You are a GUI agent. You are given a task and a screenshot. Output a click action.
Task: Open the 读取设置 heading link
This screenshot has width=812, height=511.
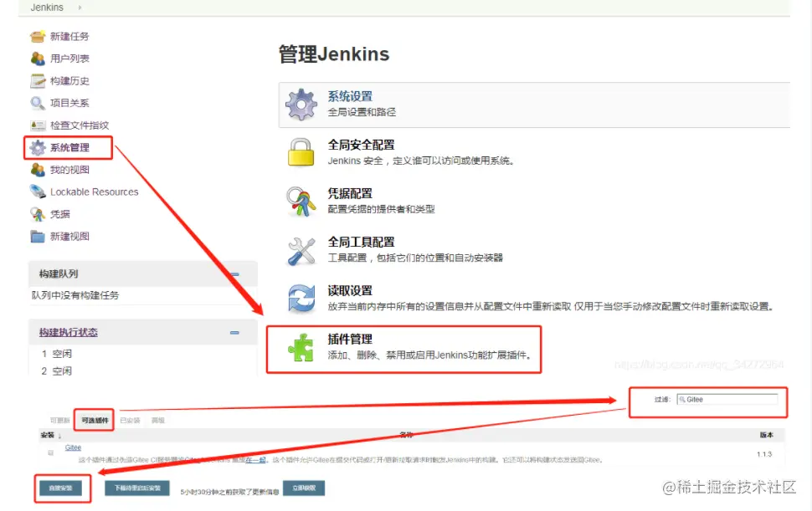(350, 291)
